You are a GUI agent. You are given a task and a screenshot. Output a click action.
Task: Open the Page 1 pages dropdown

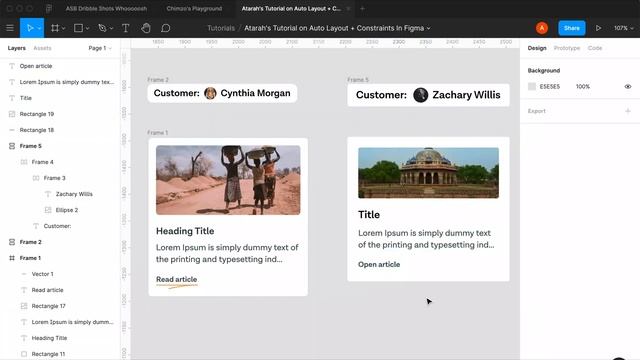click(x=100, y=48)
